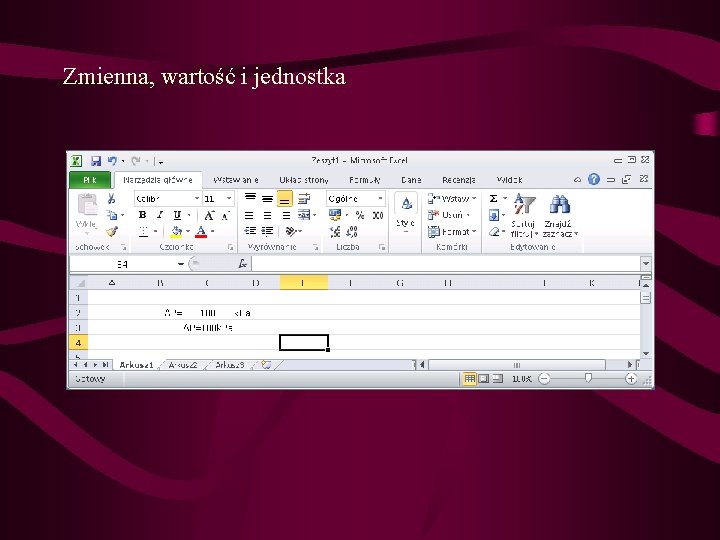The image size is (720, 540).
Task: Apply accounting number format
Action: 335,215
